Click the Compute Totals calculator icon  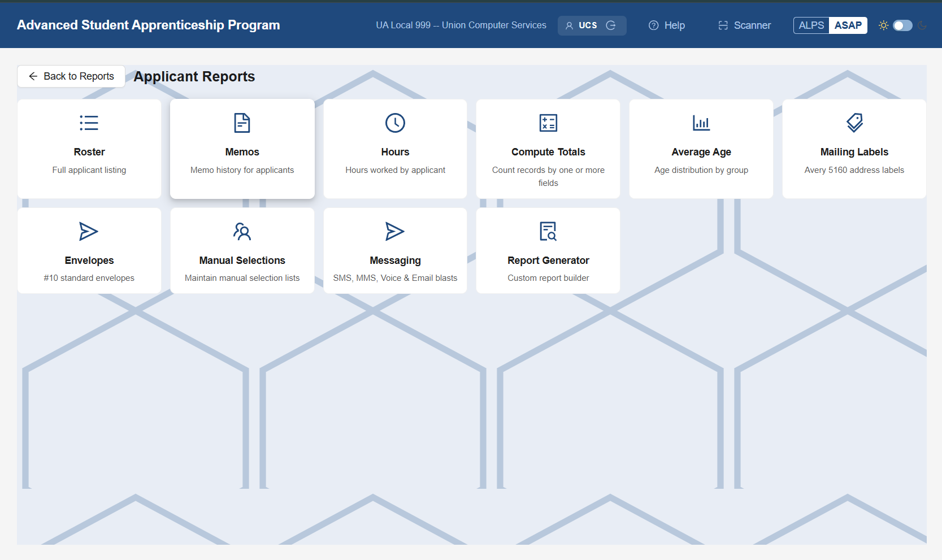tap(548, 123)
